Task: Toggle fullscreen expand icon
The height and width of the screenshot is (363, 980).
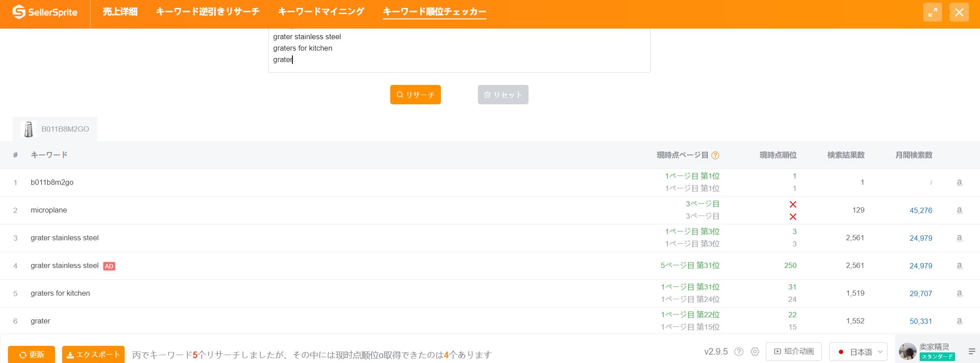Action: coord(932,12)
